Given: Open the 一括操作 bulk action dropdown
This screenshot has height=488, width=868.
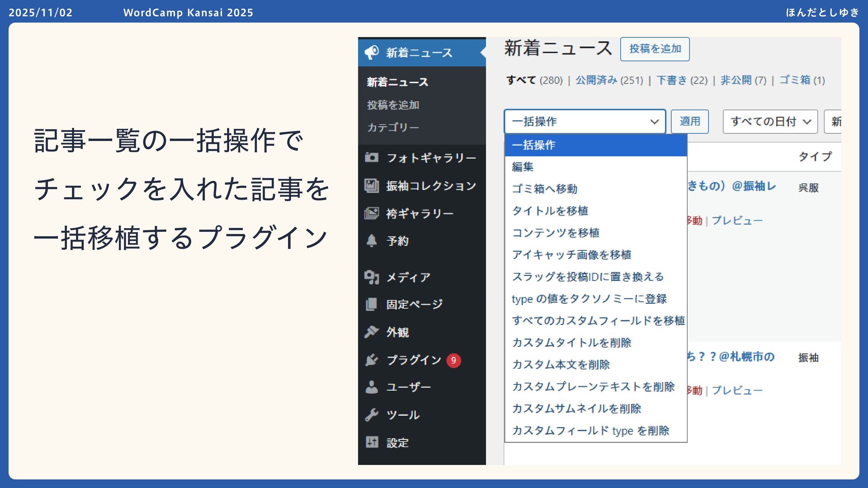Looking at the screenshot, I should pyautogui.click(x=585, y=122).
